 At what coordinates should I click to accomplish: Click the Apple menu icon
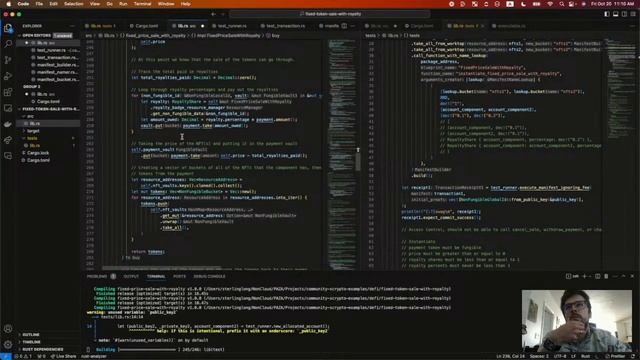tap(8, 4)
